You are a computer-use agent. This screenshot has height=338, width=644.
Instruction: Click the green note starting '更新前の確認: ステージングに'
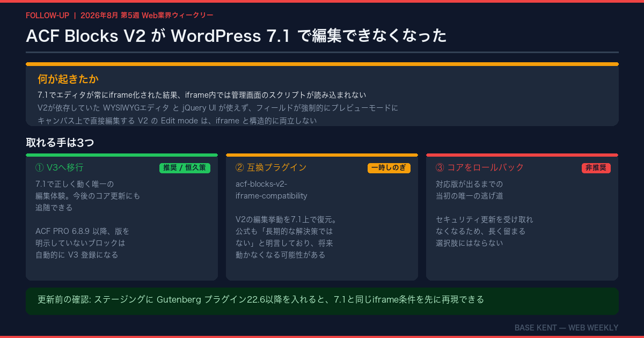point(322,301)
